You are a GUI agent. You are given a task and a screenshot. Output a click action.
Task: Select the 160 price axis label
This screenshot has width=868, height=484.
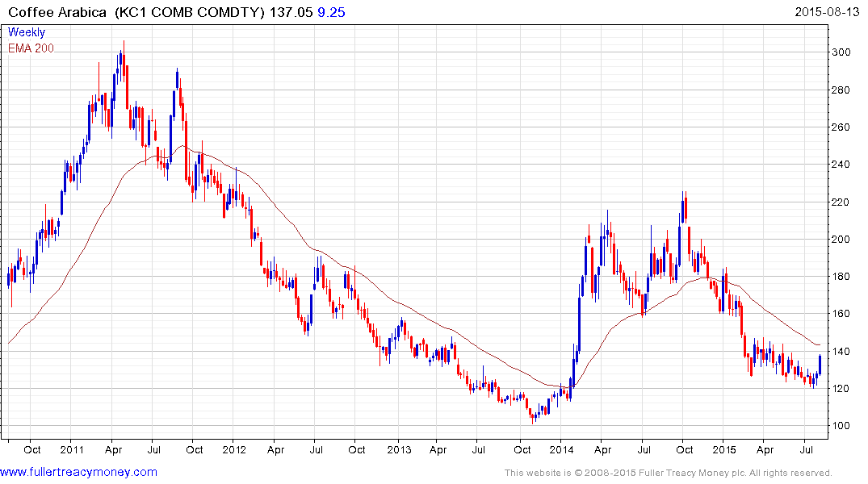point(841,313)
